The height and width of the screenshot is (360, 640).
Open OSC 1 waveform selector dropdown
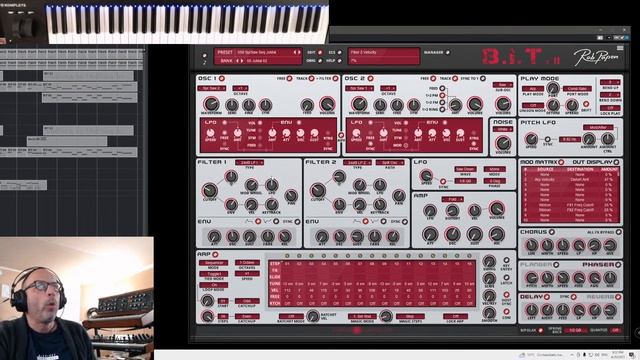click(211, 88)
